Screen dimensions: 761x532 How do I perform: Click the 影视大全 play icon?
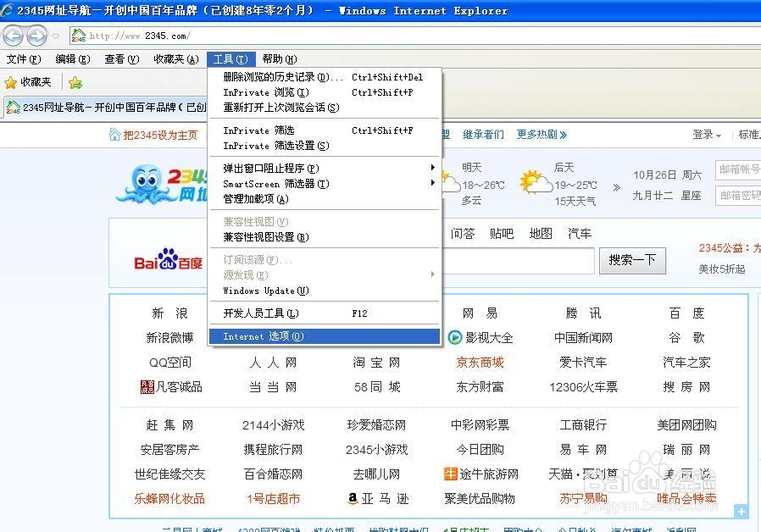(x=455, y=337)
